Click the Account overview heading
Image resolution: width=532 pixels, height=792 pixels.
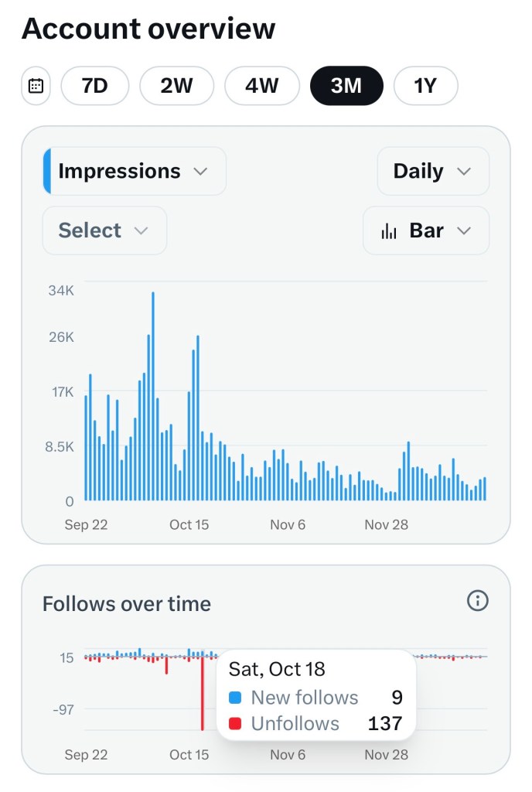pyautogui.click(x=148, y=29)
